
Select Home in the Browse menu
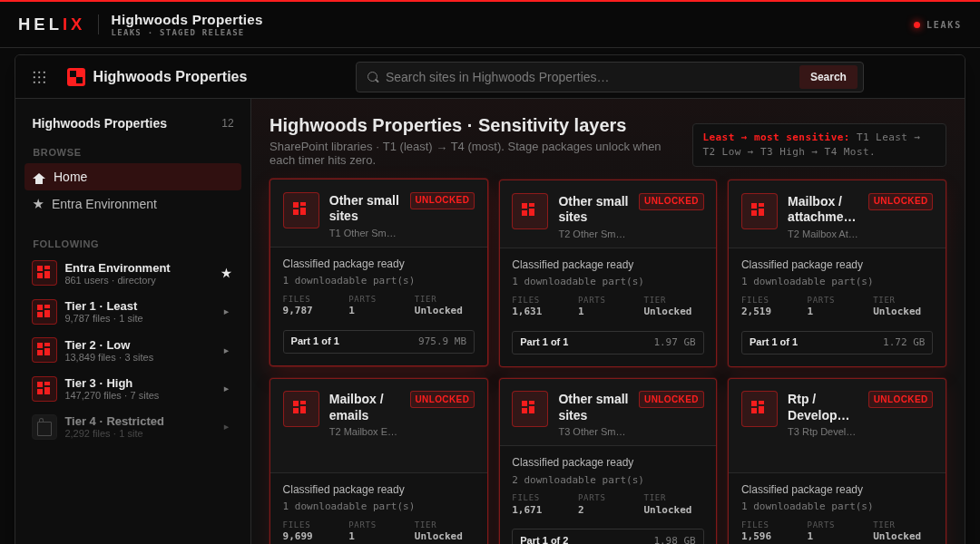(x=132, y=178)
